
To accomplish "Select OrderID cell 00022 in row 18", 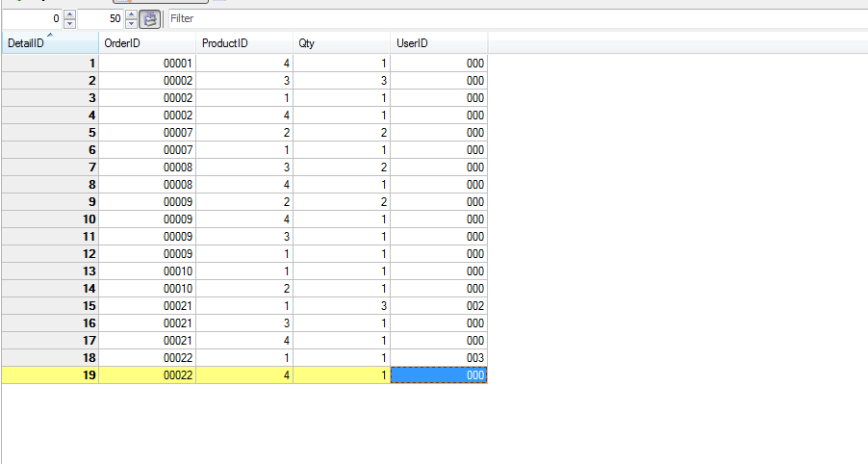I will [x=147, y=358].
